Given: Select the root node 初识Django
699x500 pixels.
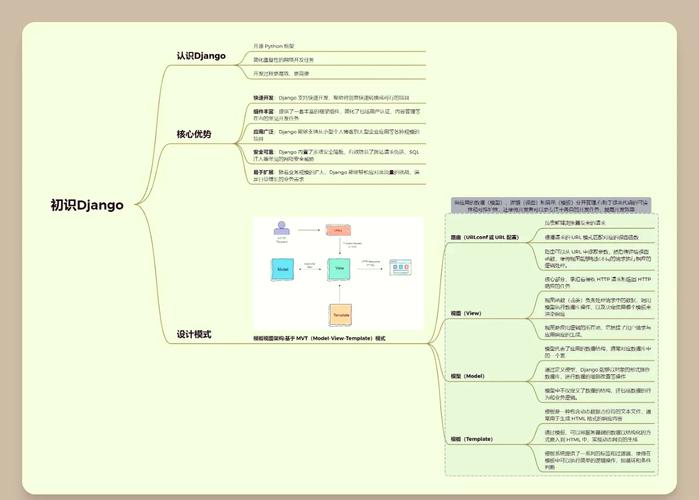Looking at the screenshot, I should (x=87, y=205).
